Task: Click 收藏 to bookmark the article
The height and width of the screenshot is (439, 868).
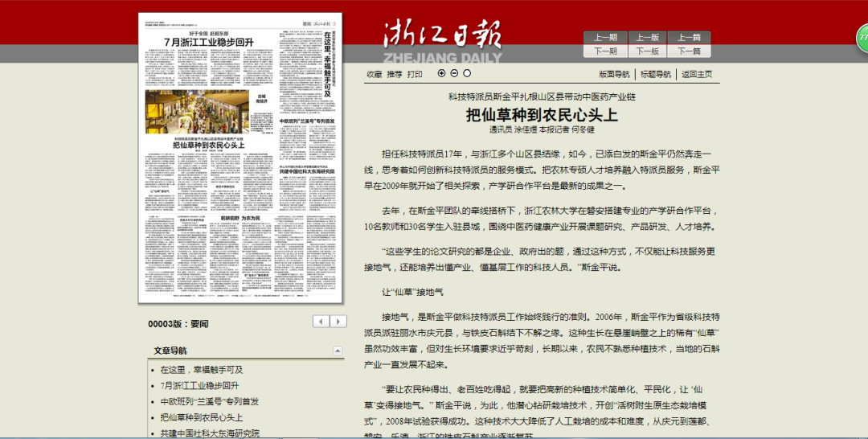Action: (x=375, y=74)
